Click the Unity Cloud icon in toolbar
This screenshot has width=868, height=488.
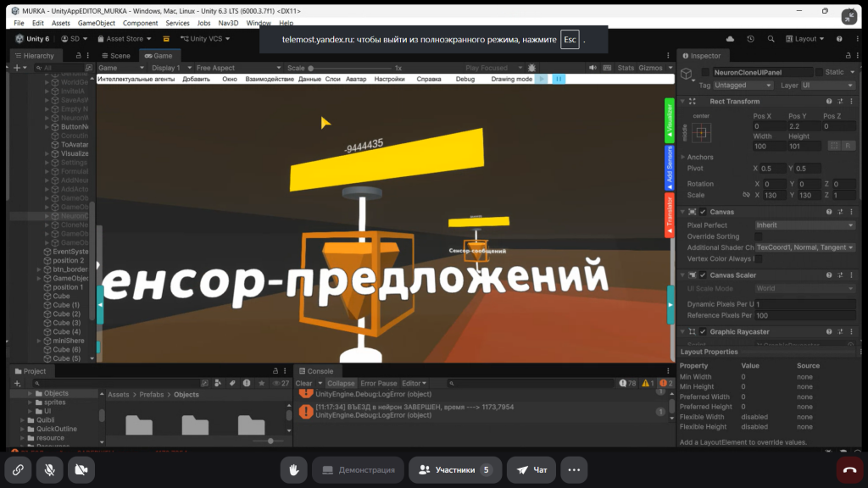point(730,39)
